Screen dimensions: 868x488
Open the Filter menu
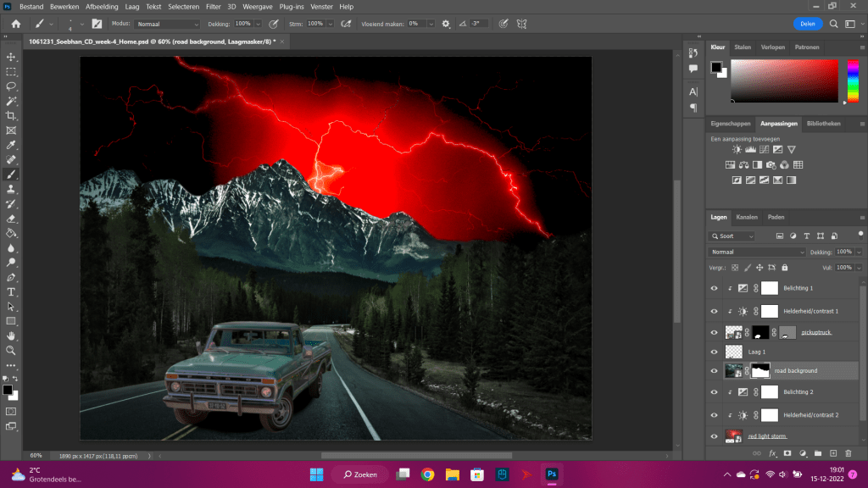[213, 7]
